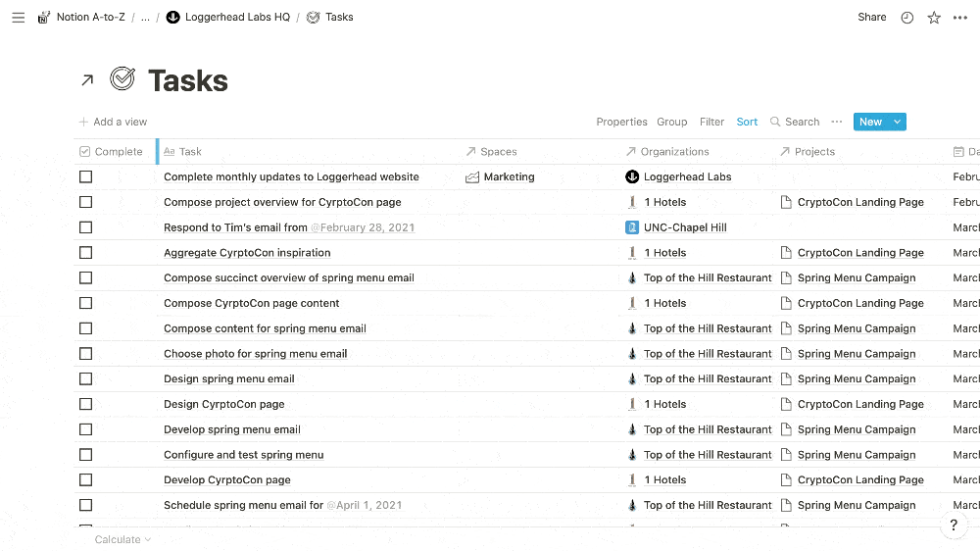Click the @April 1, 2021 date mention

[365, 505]
